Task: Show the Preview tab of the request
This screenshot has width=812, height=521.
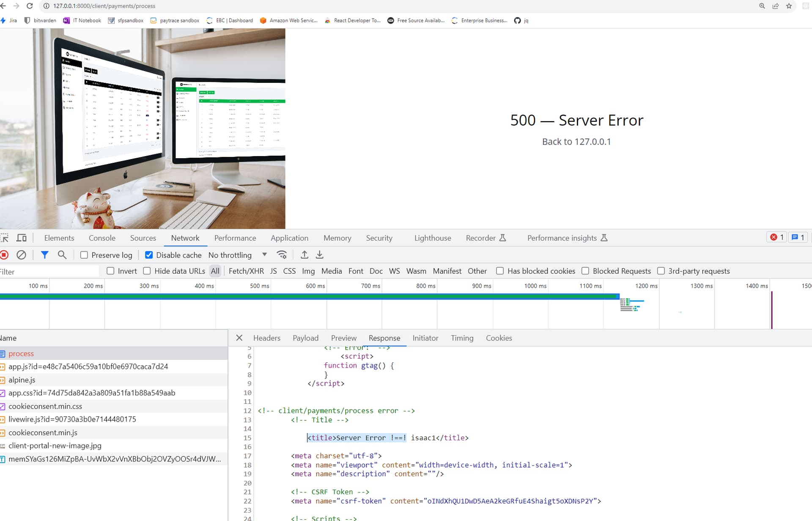Action: click(343, 338)
